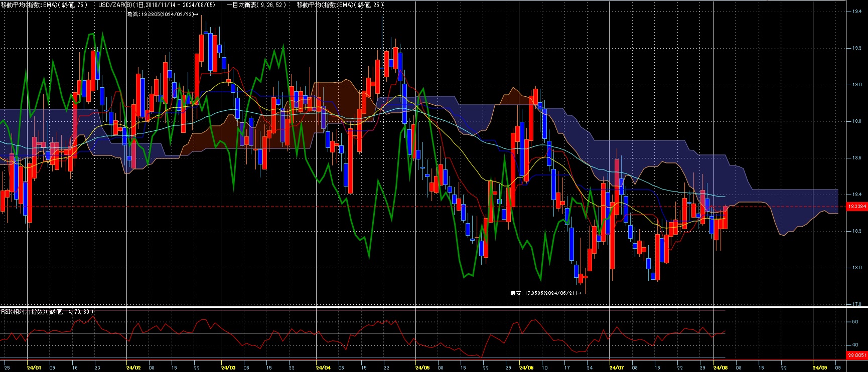Click the 24/04 date marker
868x372 pixels.
tap(323, 368)
